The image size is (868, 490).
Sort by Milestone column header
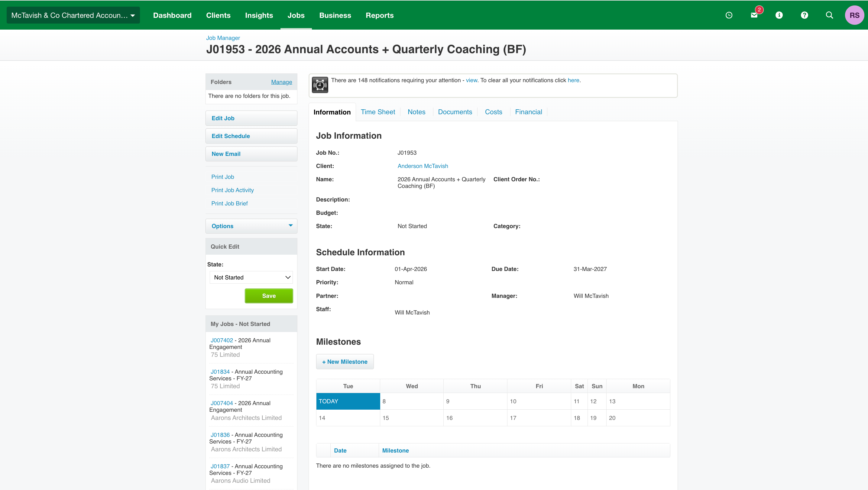click(395, 451)
